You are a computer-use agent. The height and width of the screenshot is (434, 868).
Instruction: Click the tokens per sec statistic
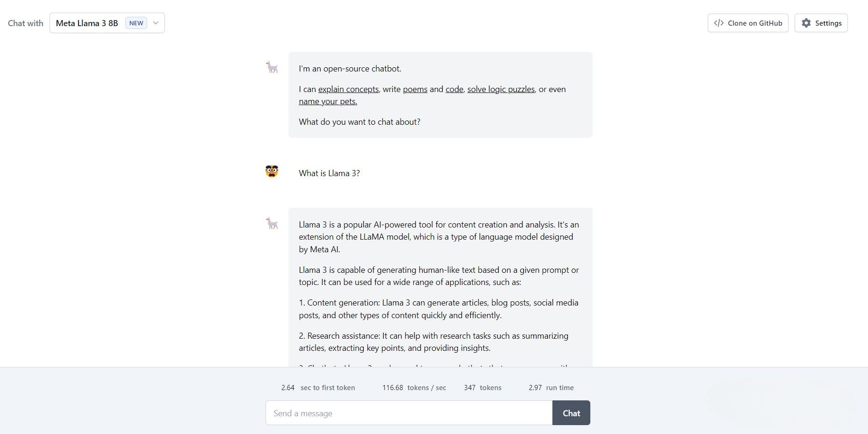(414, 388)
